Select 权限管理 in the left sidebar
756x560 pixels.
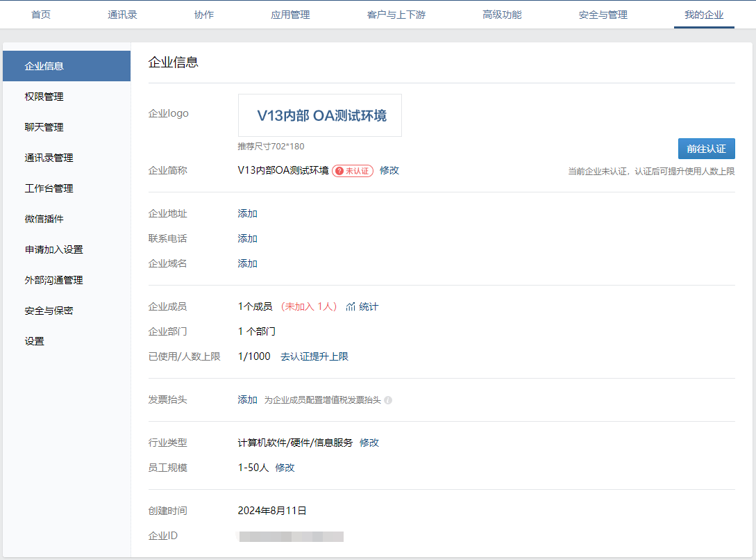(x=44, y=97)
